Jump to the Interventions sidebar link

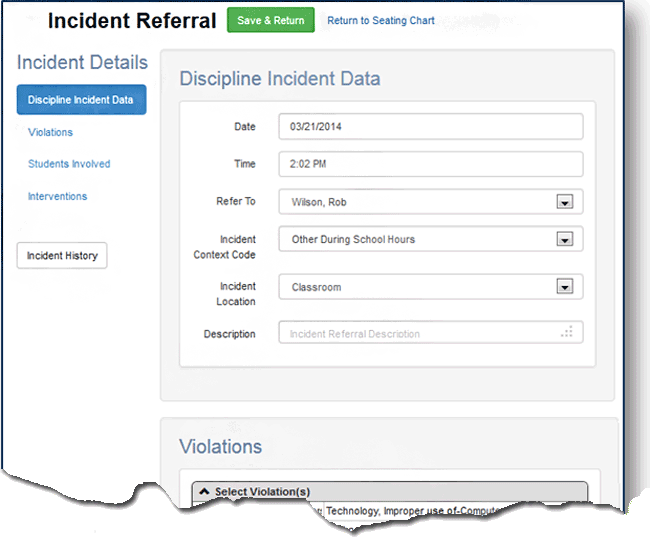click(x=57, y=196)
